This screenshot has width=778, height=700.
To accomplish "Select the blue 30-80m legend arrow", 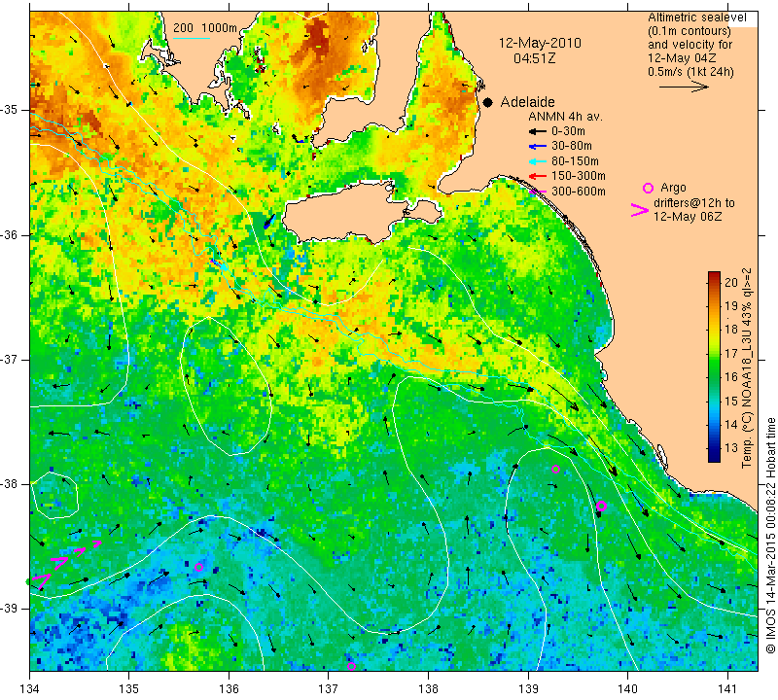I will click(x=537, y=147).
